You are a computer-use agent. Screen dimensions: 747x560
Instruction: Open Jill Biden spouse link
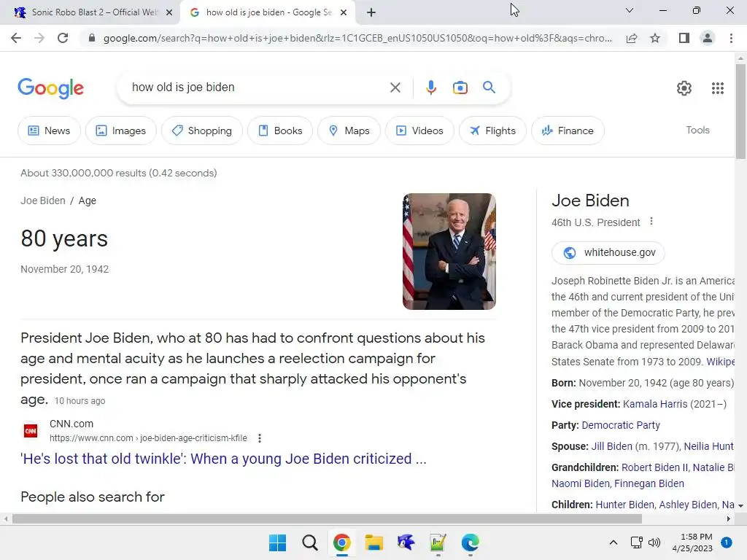[x=612, y=446]
